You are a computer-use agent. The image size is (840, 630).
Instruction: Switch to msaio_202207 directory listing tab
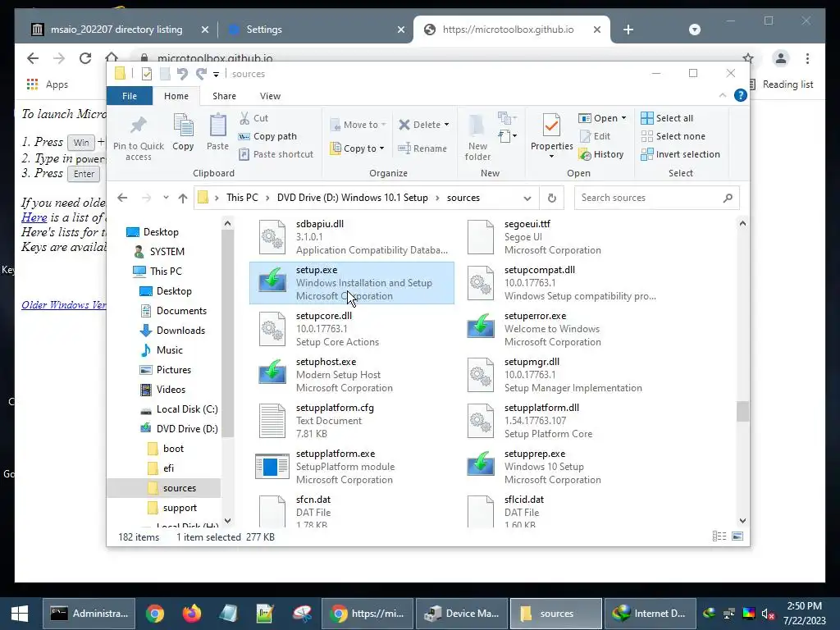click(x=116, y=30)
